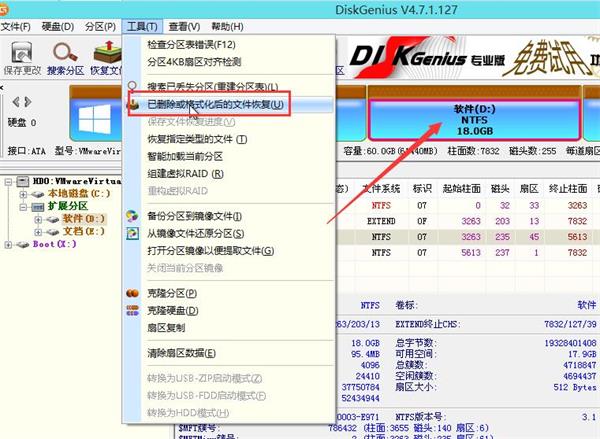Choose 克隆分区(P)
600x439 pixels.
pyautogui.click(x=172, y=293)
